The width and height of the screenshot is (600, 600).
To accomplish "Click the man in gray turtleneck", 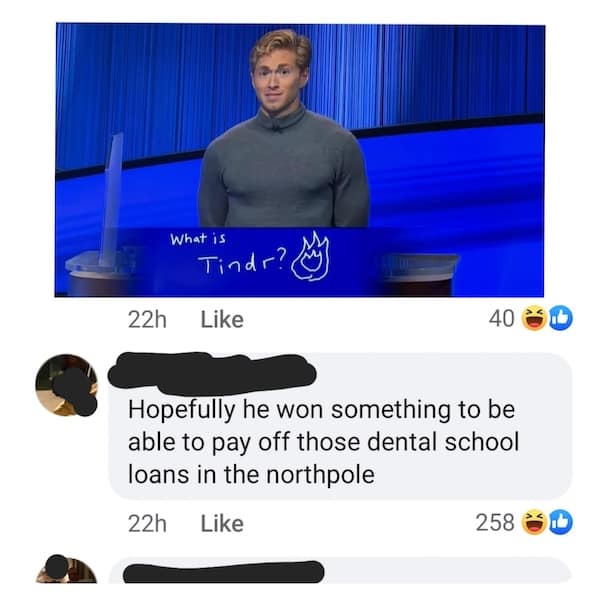I will pos(284,130).
